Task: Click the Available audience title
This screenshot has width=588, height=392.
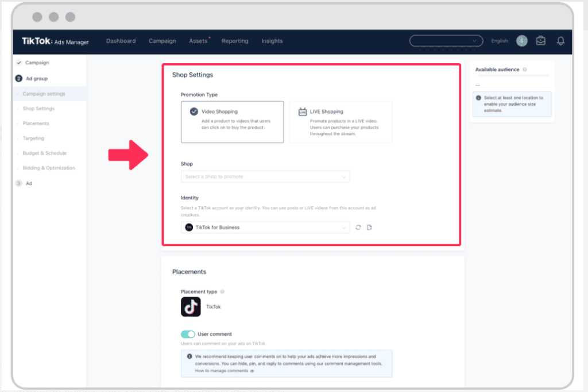Action: pyautogui.click(x=497, y=70)
